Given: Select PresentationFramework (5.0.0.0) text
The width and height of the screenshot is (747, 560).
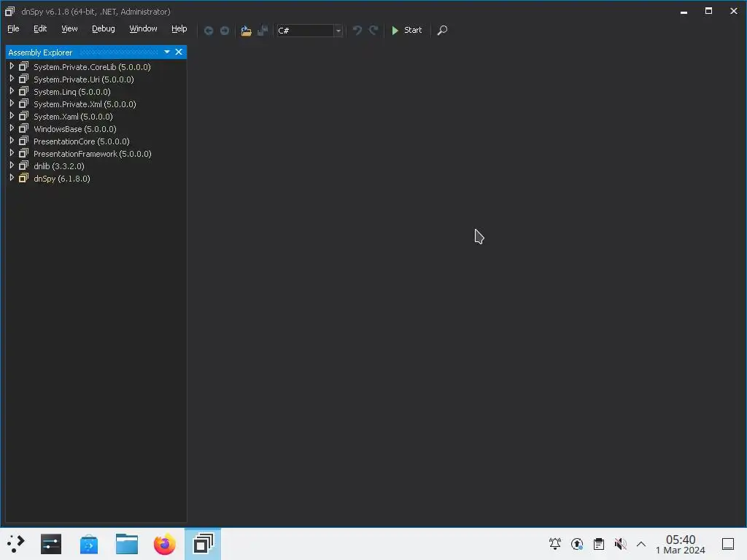Looking at the screenshot, I should 93,154.
